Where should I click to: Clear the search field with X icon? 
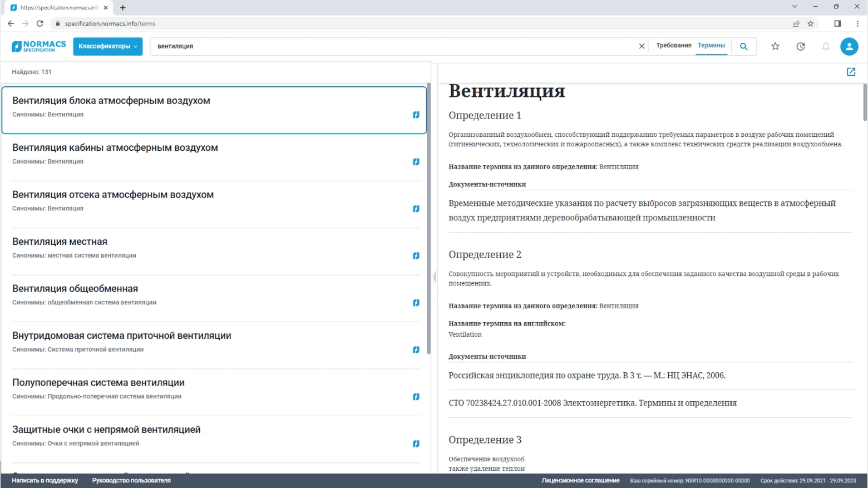point(642,46)
